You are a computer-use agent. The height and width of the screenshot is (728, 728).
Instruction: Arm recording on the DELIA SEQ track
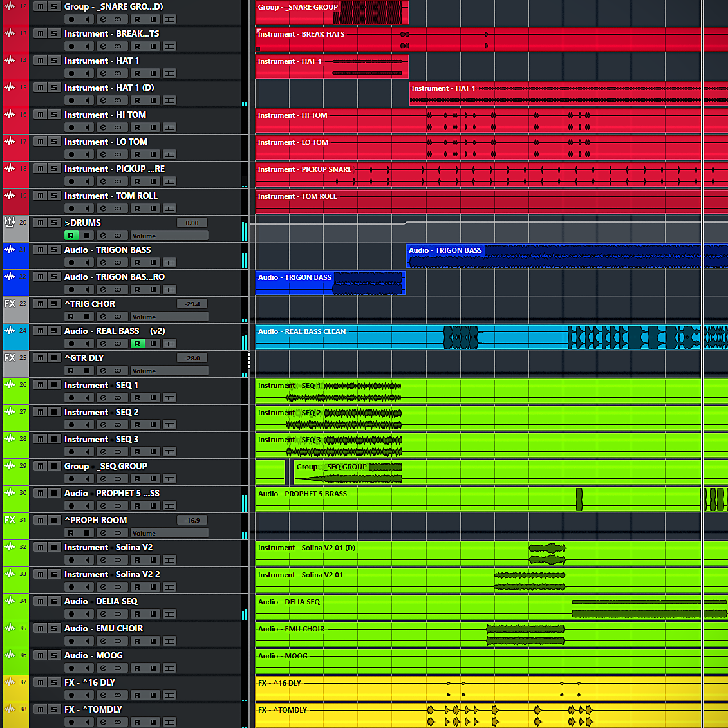coord(71,614)
